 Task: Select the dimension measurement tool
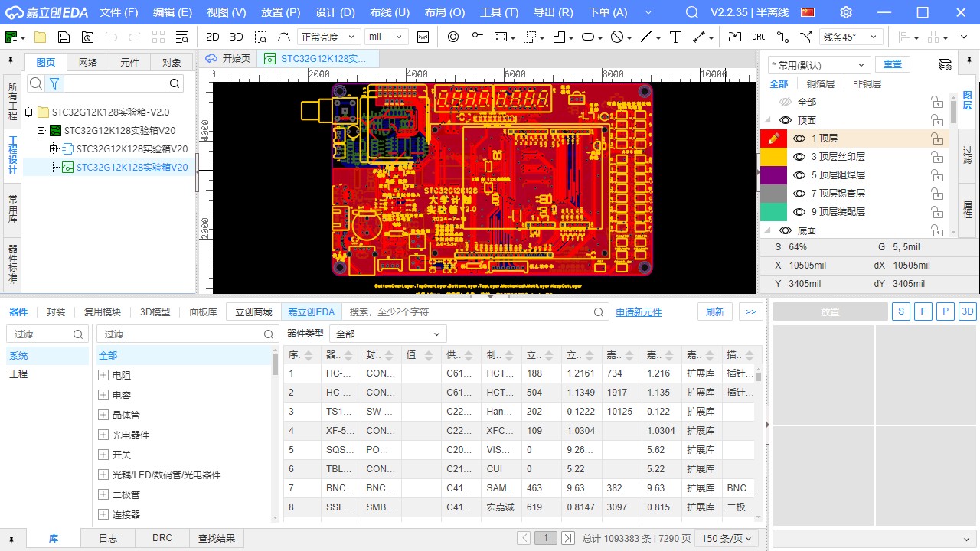click(x=699, y=37)
